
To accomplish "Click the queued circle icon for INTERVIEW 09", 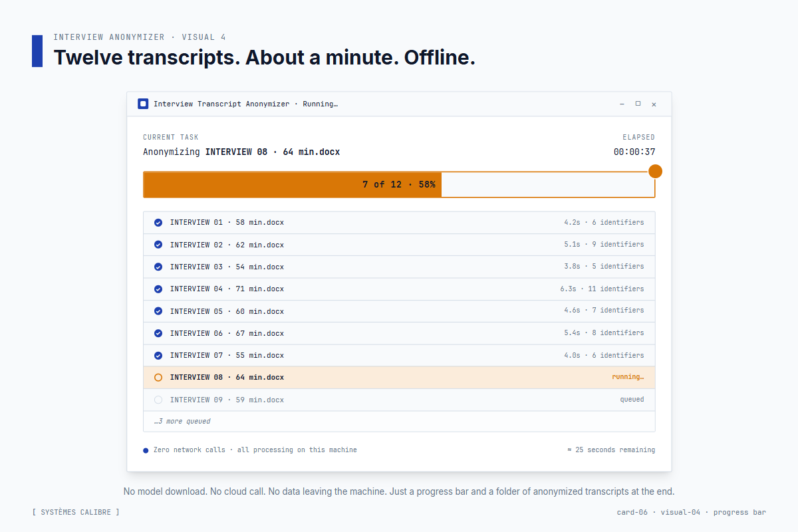I will click(x=158, y=399).
